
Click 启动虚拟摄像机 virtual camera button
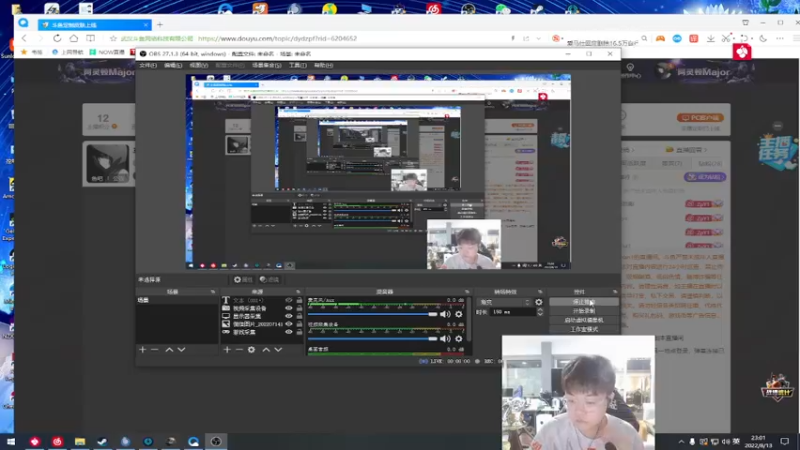(x=584, y=320)
